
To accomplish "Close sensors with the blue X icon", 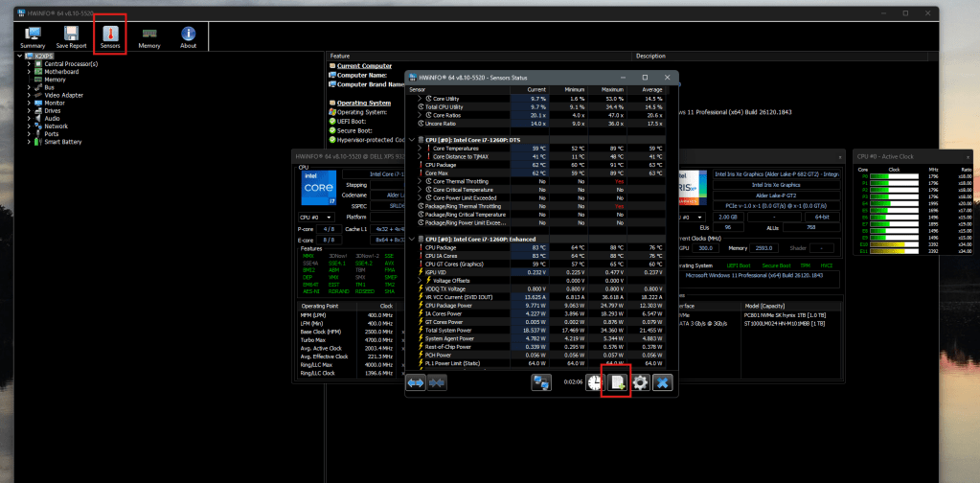I will click(x=663, y=381).
